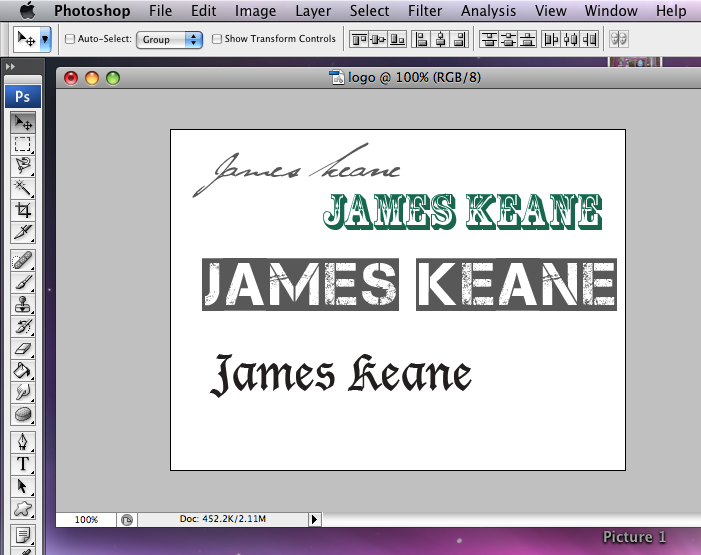Click the handwritten James Keane signature
This screenshot has width=701, height=555.
coord(296,170)
